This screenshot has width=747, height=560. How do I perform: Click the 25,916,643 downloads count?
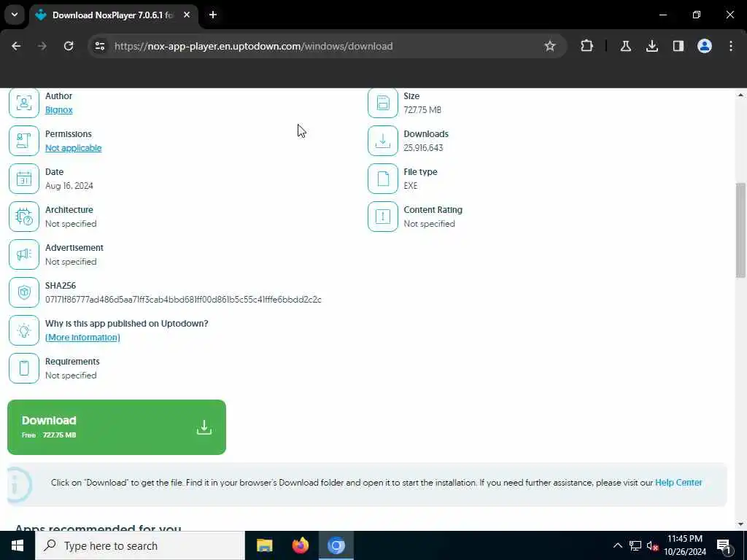pos(423,148)
